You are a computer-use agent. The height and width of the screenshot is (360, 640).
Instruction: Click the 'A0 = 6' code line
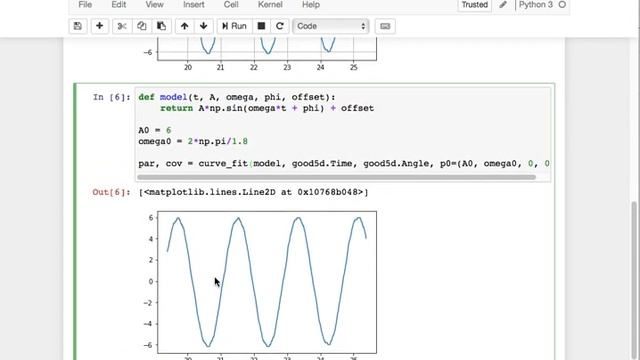pos(155,130)
